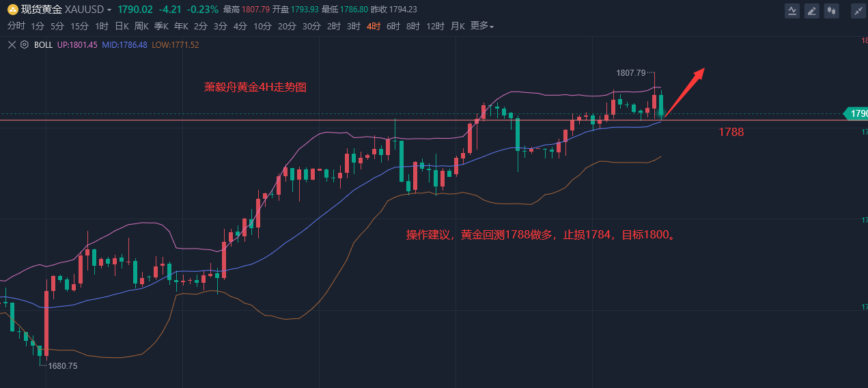This screenshot has height=388, width=868.
Task: Select the 8时 timeframe
Action: [x=413, y=26]
